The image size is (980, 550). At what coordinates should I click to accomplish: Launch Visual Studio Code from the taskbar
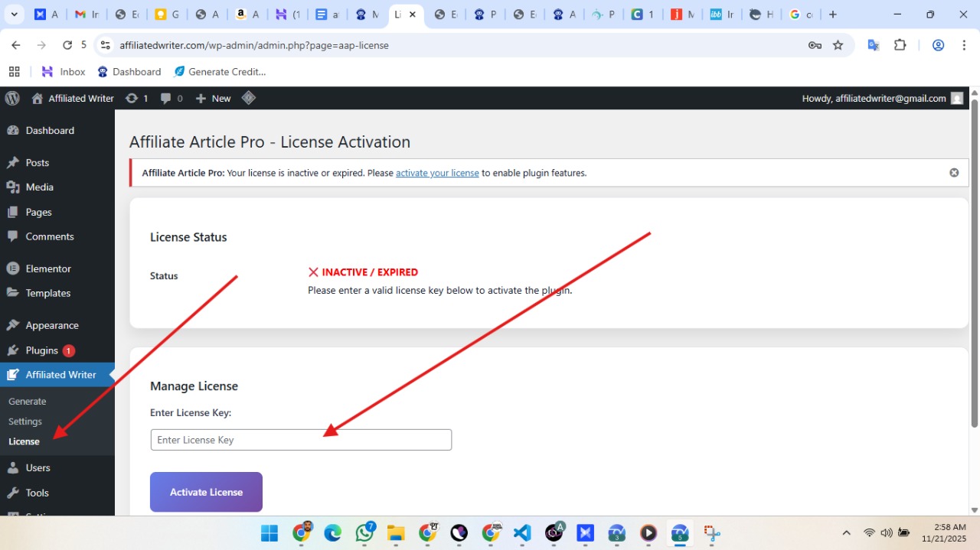(521, 533)
